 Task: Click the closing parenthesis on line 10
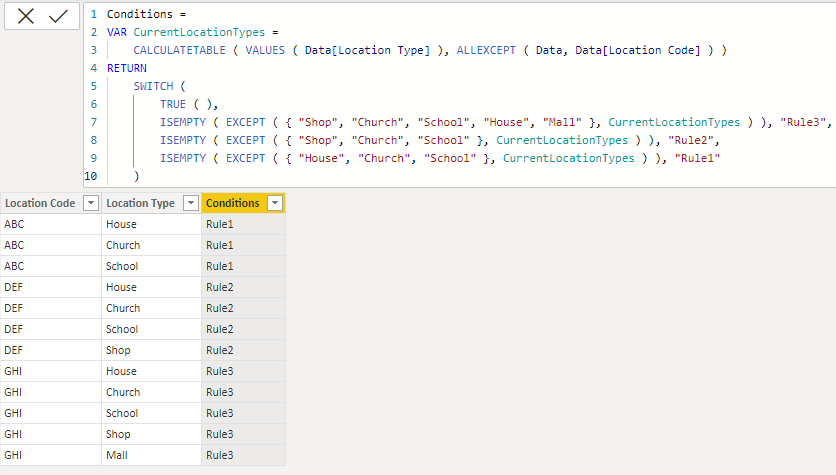[x=136, y=176]
